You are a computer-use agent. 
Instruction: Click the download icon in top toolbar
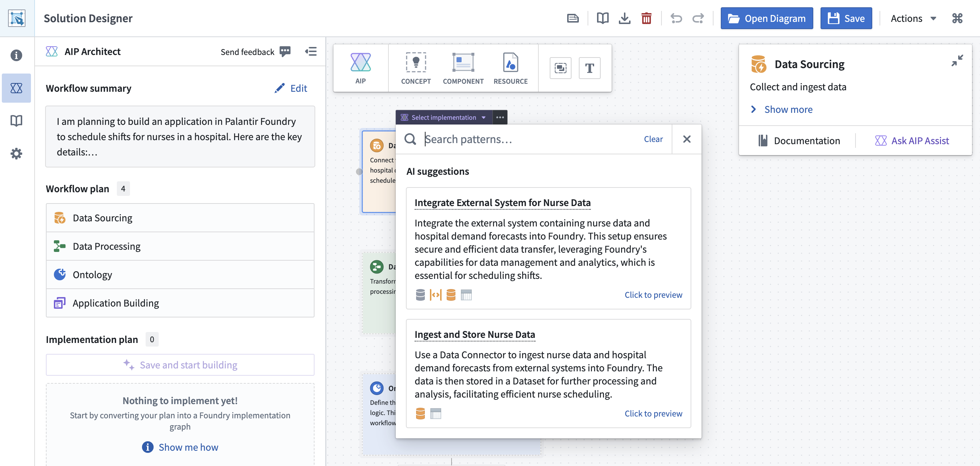click(625, 18)
